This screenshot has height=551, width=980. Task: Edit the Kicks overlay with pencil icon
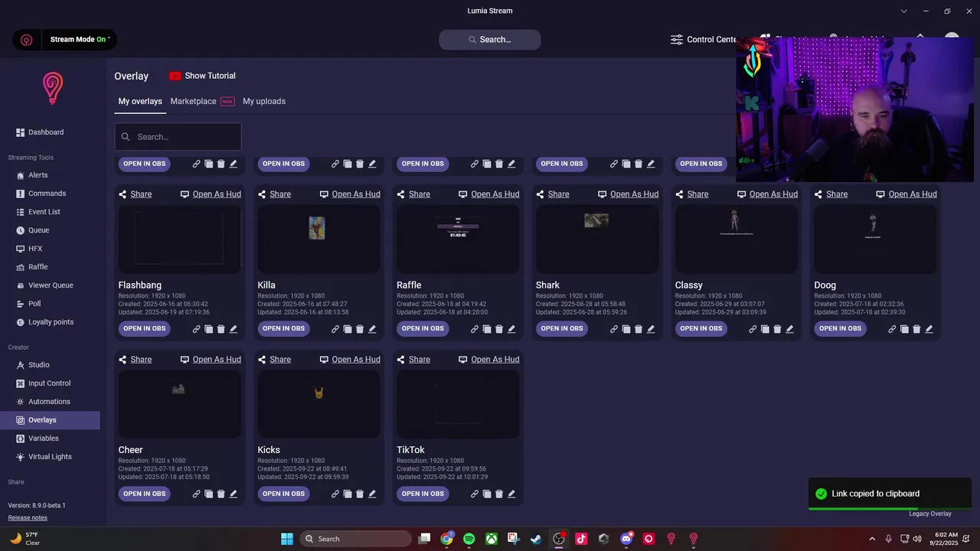[372, 494]
